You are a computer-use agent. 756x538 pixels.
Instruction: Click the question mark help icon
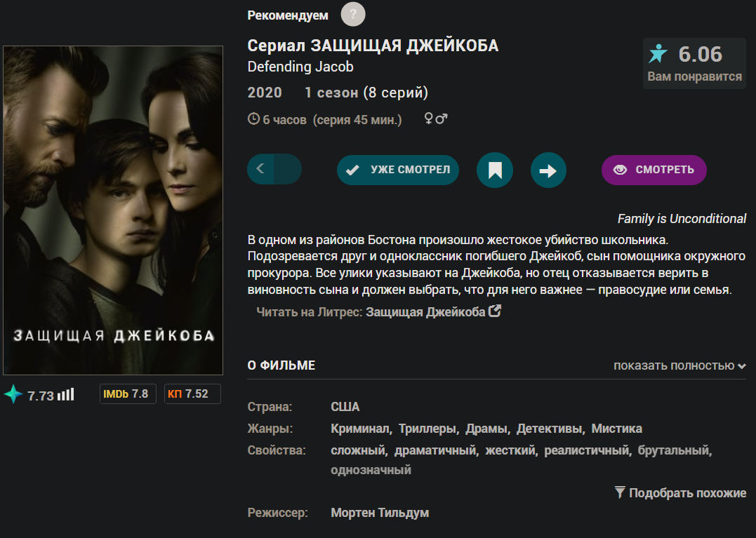[353, 15]
